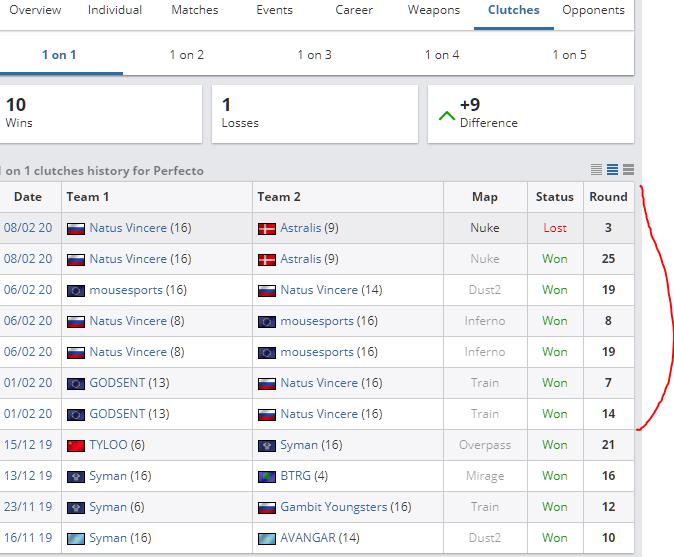Click the flag icon next to BTRG
674x557 pixels.
266,476
